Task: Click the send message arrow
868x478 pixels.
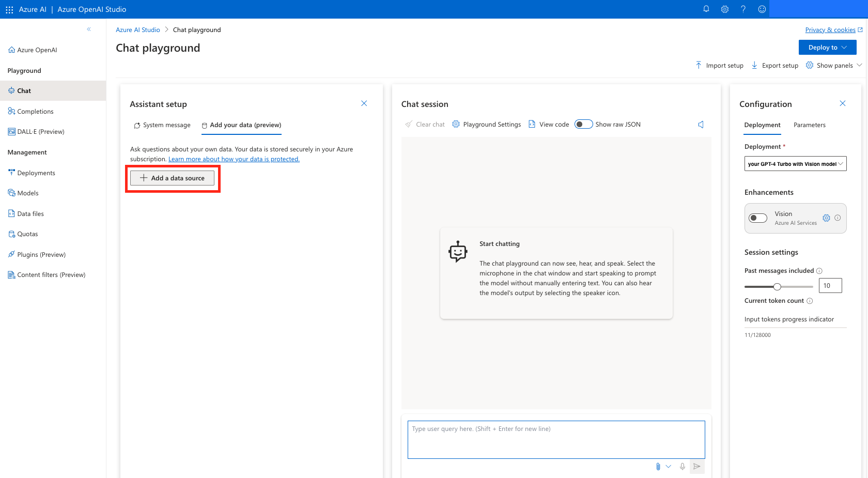Action: (x=697, y=467)
